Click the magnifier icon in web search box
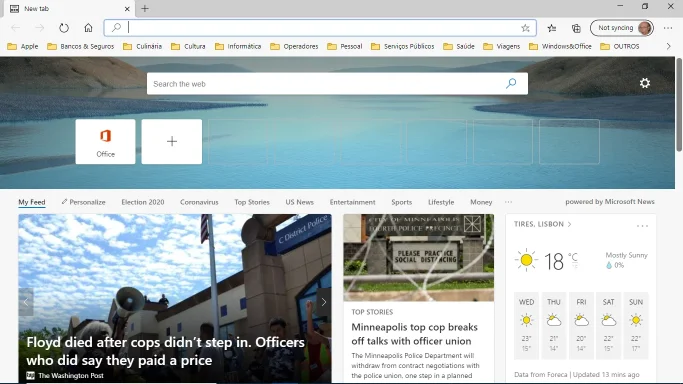Screen dimensions: 683x384 (x=511, y=83)
